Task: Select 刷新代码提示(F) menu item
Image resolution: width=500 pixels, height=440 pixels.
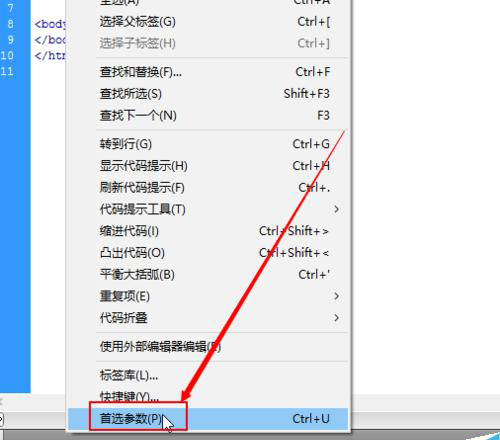Action: pos(208,188)
